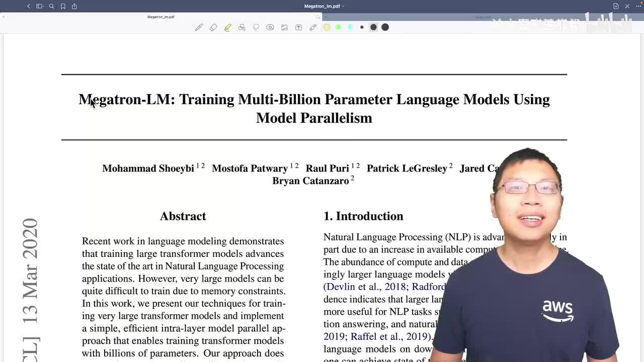Open the more options ellipsis menu

pyautogui.click(x=637, y=6)
